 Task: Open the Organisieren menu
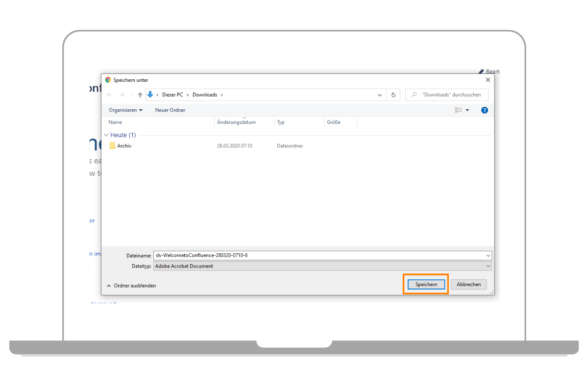125,110
